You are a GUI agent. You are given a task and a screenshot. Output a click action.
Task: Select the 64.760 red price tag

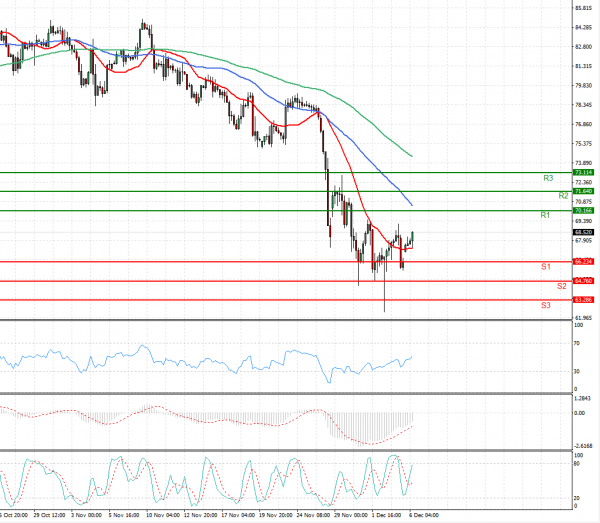[584, 280]
